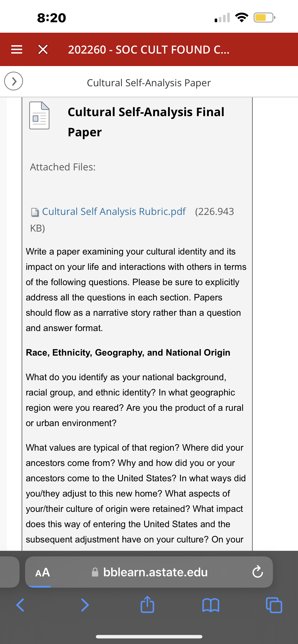
Task: Tap the Cultural Self-Analysis Final Paper document icon
Action: (39, 115)
